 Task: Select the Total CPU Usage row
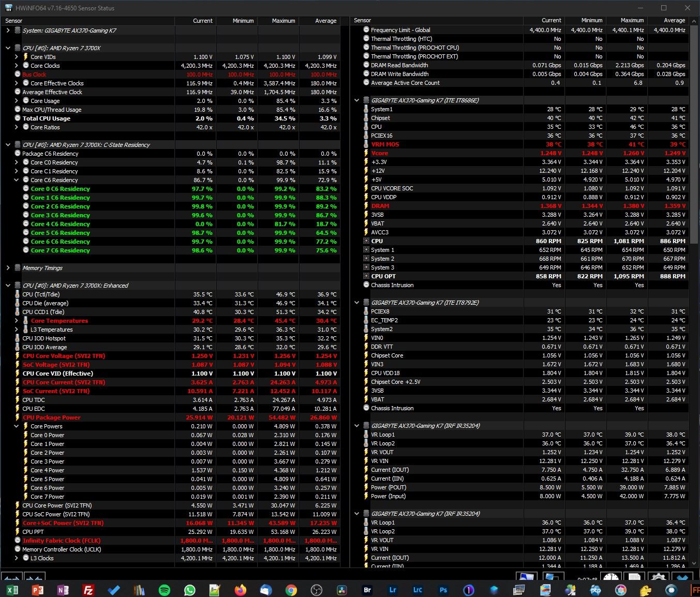pos(170,118)
